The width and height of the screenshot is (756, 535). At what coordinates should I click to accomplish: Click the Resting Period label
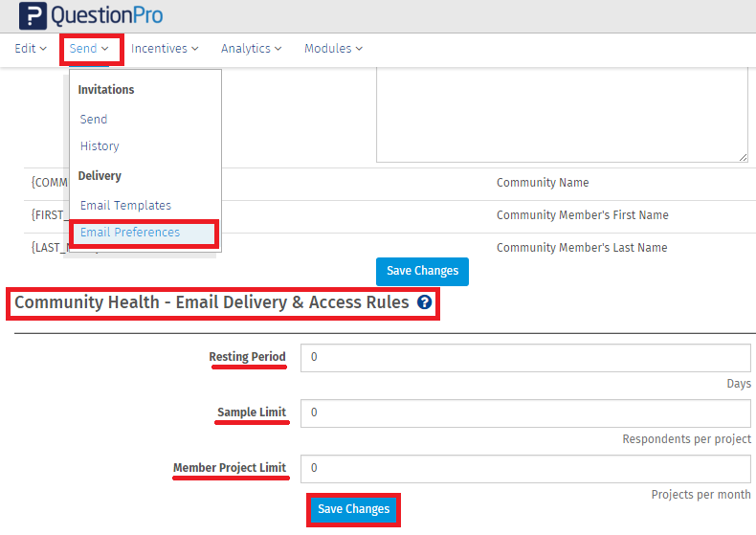pos(247,357)
